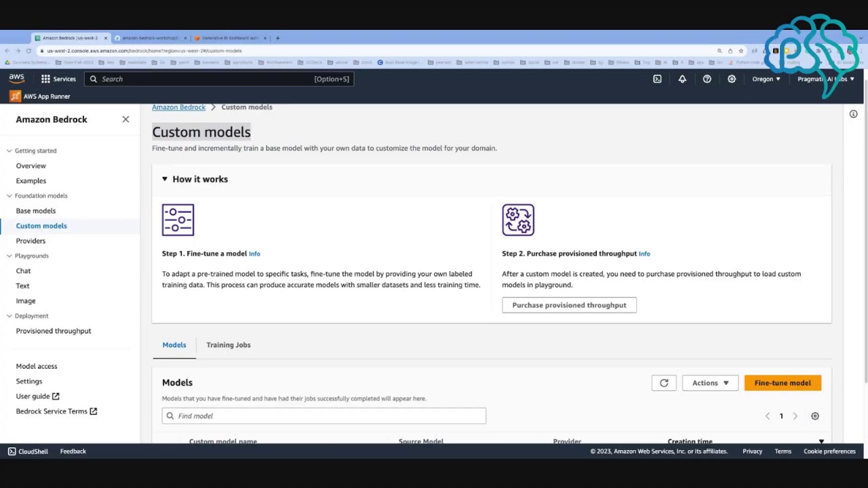Select the Amazon Bedrock browser tab
Viewport: 868px width, 488px height.
71,38
